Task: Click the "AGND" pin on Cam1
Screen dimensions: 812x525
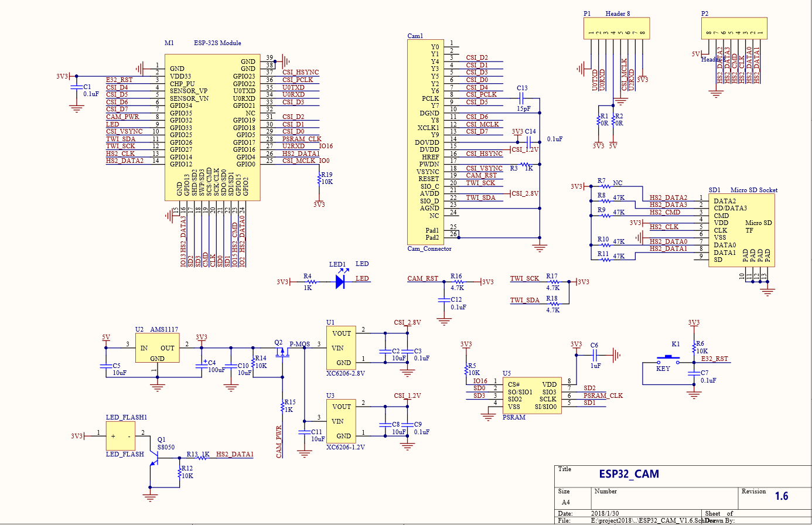Action: [x=429, y=208]
